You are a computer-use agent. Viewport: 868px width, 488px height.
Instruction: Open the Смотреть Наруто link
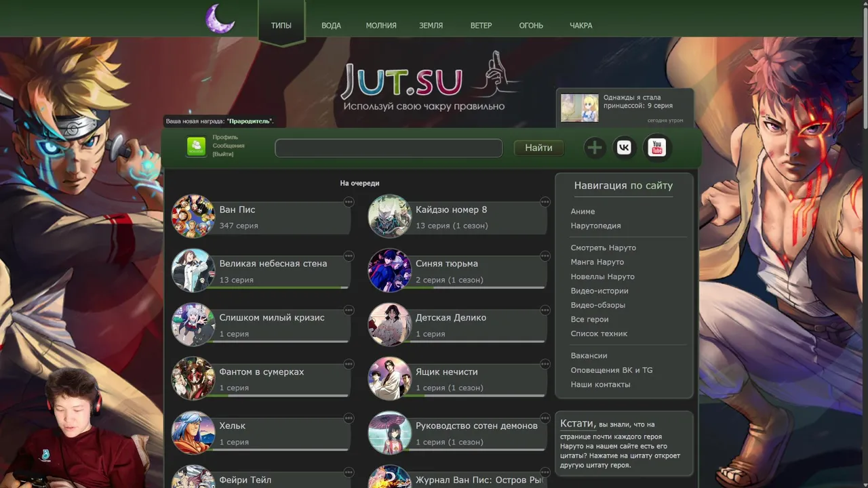pos(603,248)
